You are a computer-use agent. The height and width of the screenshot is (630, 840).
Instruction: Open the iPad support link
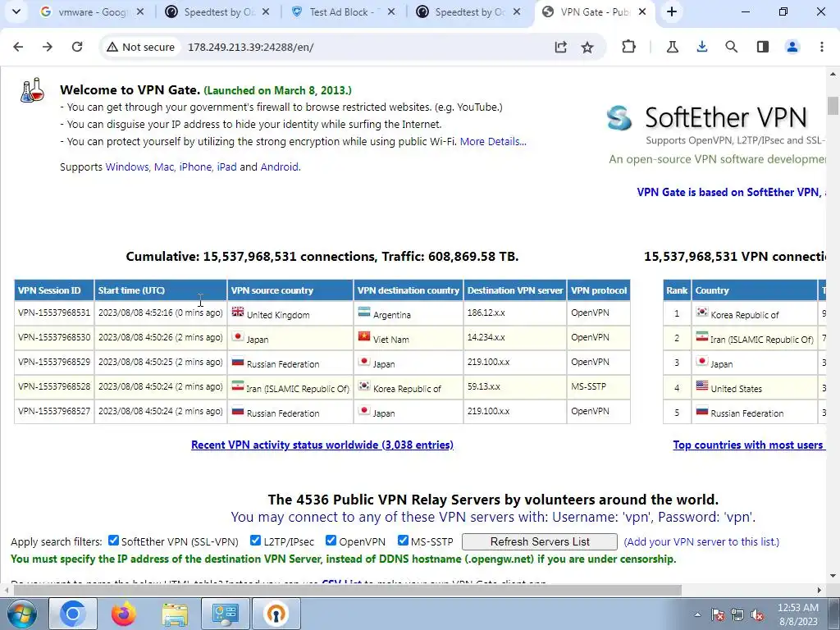(x=226, y=167)
